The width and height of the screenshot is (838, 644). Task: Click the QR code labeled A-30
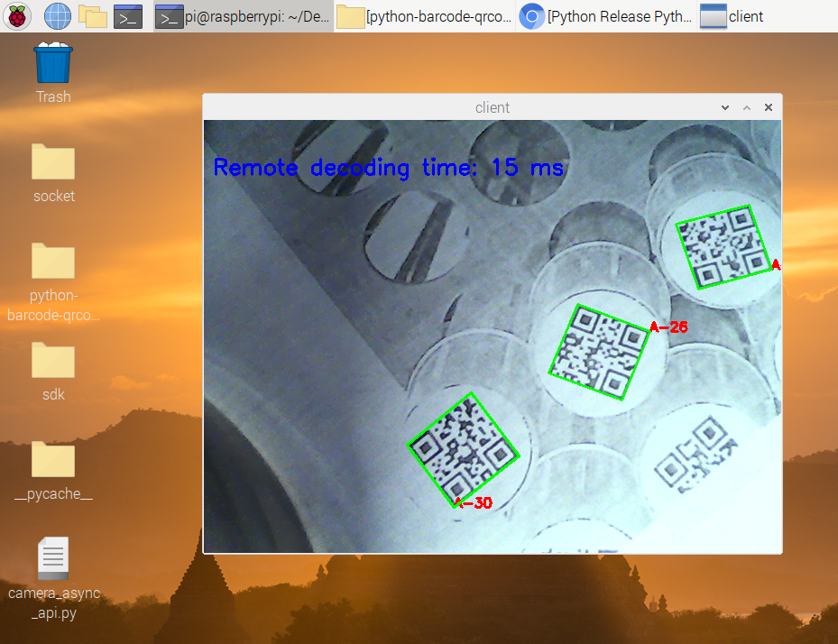point(464,449)
